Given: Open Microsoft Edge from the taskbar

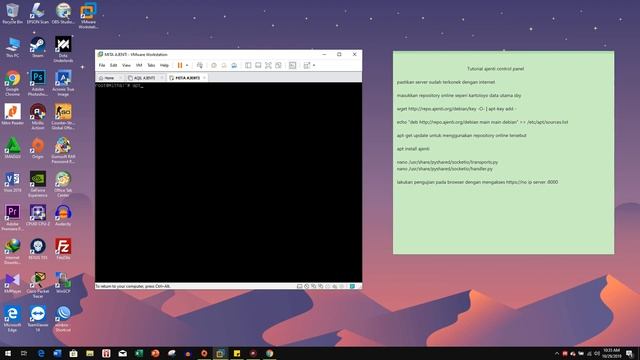Looking at the screenshot, I should 41,353.
